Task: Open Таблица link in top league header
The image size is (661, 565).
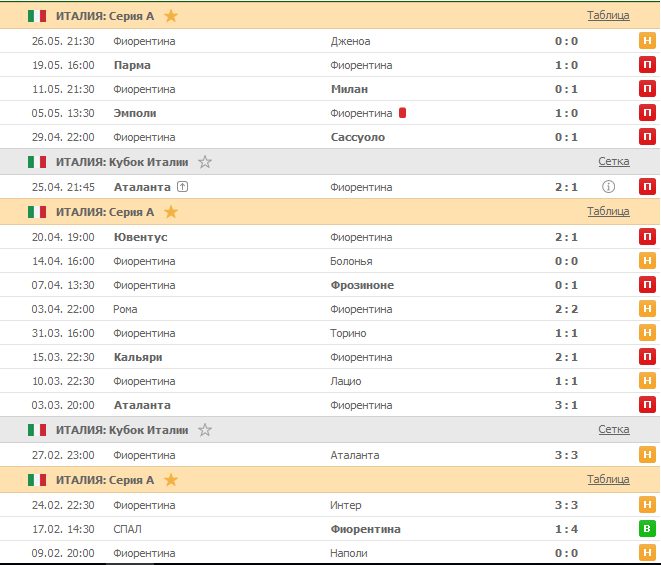Action: (x=608, y=15)
